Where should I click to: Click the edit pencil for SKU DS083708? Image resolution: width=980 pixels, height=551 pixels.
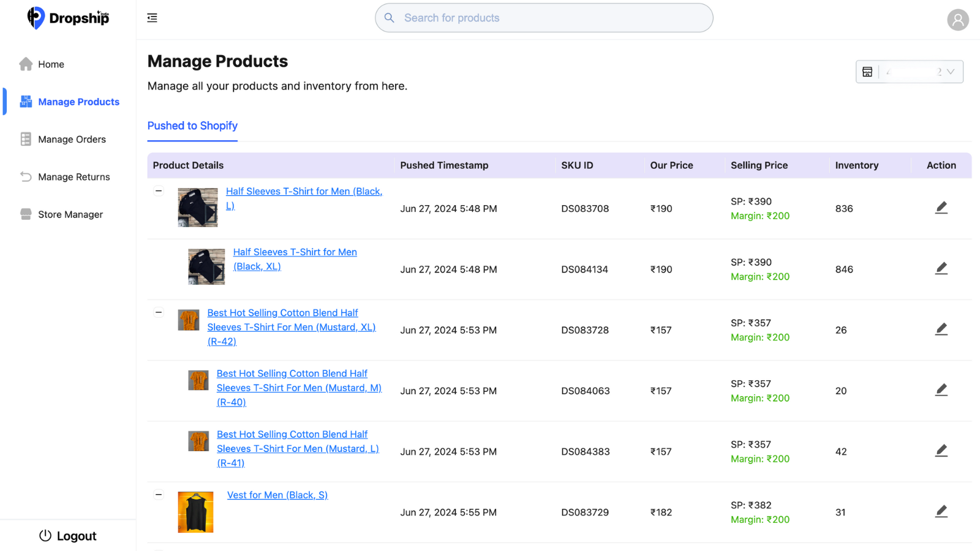[x=941, y=208]
